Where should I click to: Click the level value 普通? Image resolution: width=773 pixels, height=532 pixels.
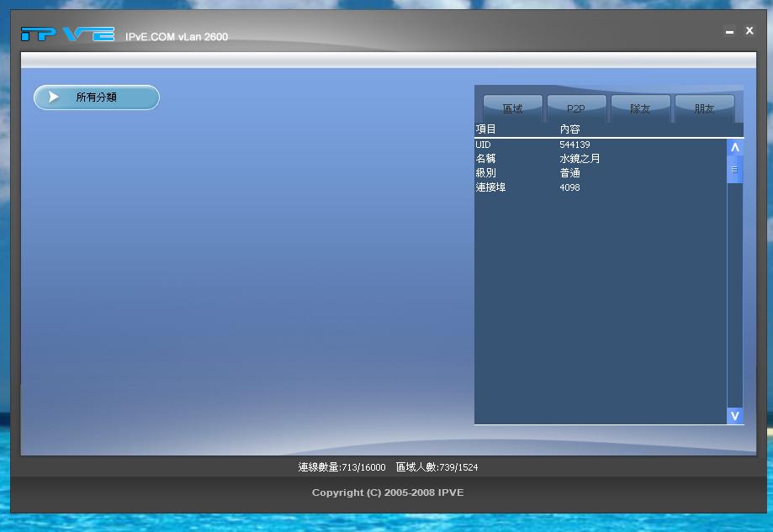coord(570,173)
